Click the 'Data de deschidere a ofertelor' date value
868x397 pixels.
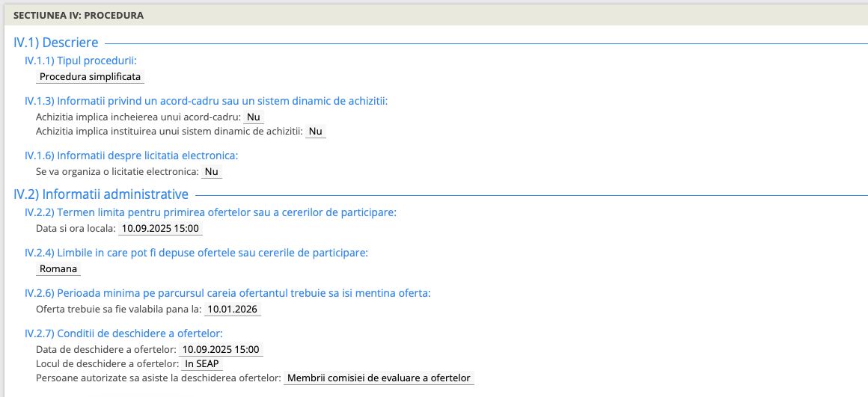click(221, 350)
